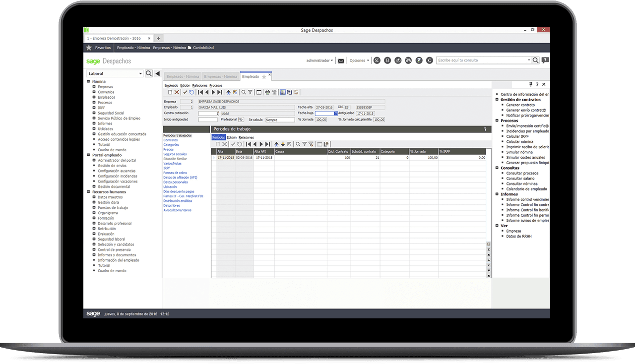Click the clear filter icon in Periodos toolbar

311,144
